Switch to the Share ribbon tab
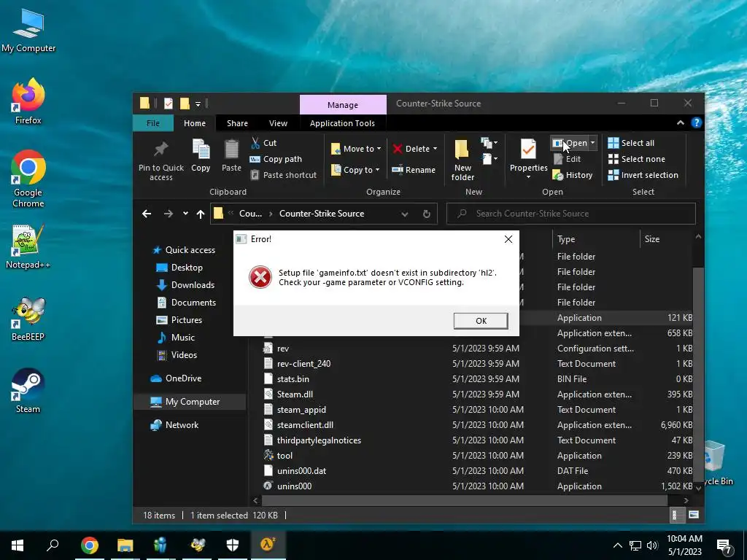This screenshot has width=747, height=560. click(237, 122)
